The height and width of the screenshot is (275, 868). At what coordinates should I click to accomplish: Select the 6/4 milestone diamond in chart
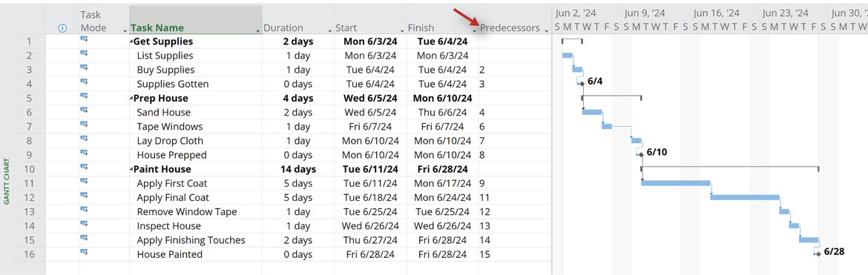[582, 84]
